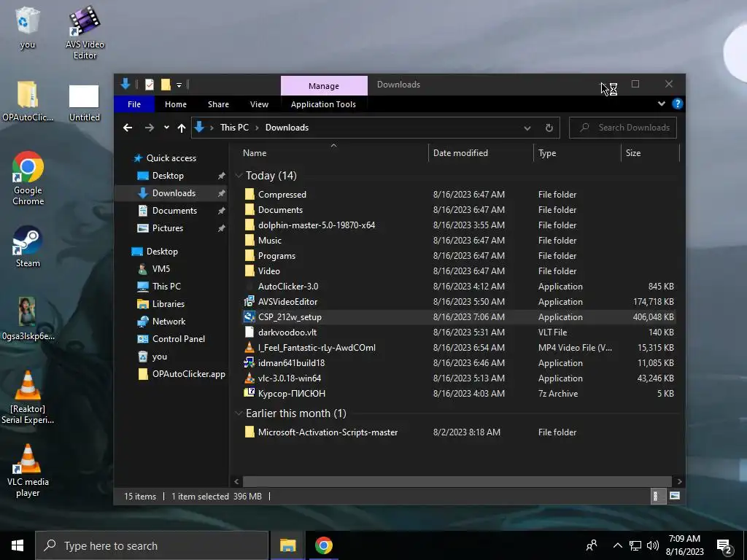The width and height of the screenshot is (747, 560).
Task: Refresh the Downloads folder
Action: coord(549,128)
